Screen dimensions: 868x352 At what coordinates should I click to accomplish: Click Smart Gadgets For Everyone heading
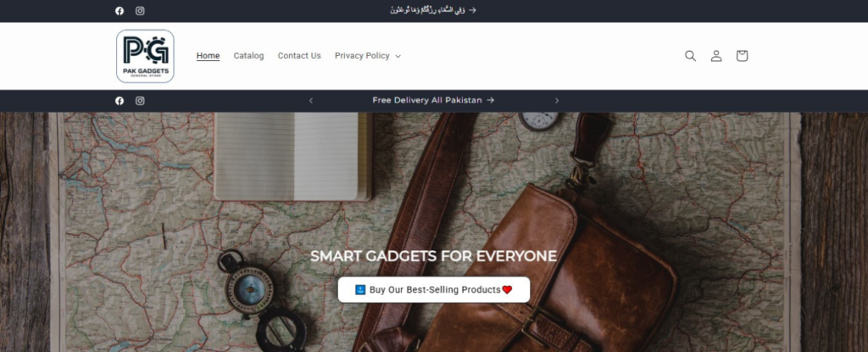click(433, 256)
